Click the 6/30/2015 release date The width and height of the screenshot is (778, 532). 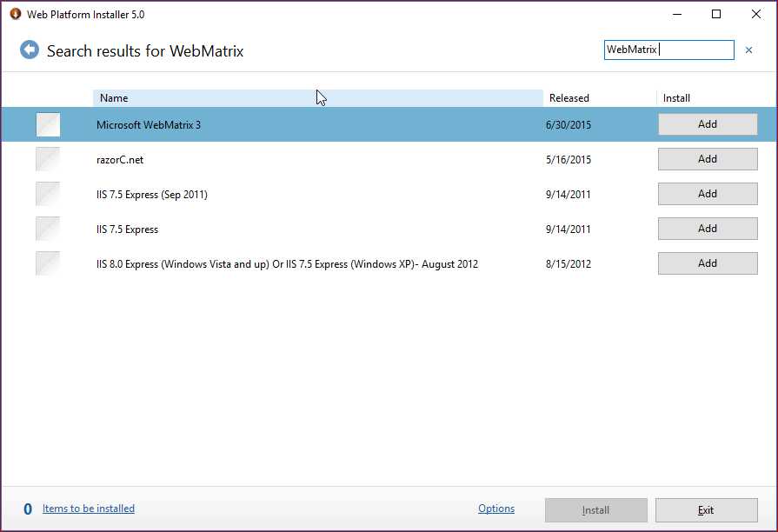[569, 125]
